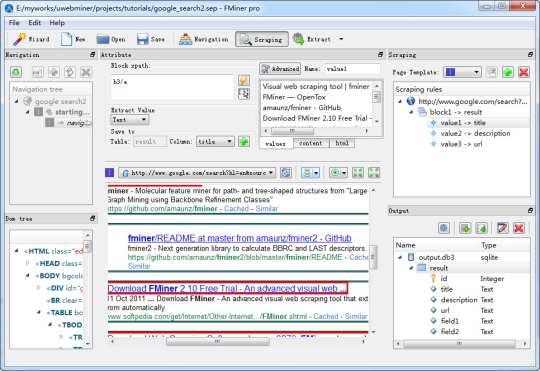Switch to Navigation mode in toolbar
Image resolution: width=540 pixels, height=371 pixels.
[x=203, y=39]
